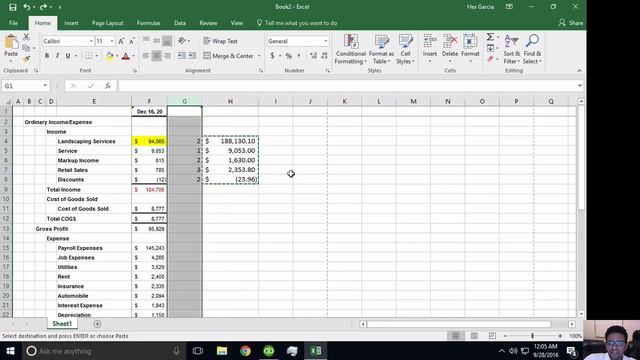Image resolution: width=640 pixels, height=360 pixels.
Task: Click the Cortana Ask me anything box
Action: [x=103, y=351]
